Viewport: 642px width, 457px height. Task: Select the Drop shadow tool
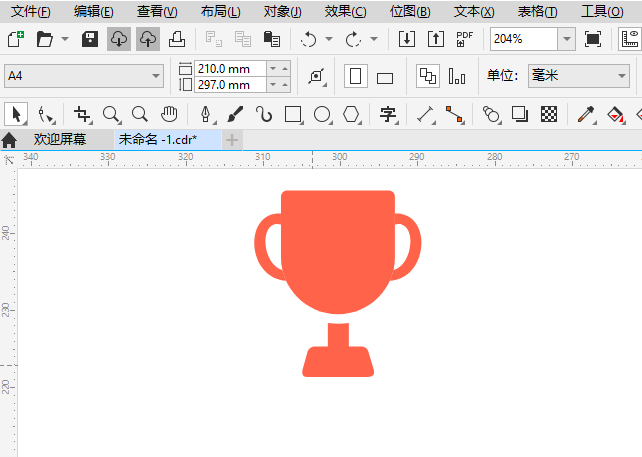point(520,114)
